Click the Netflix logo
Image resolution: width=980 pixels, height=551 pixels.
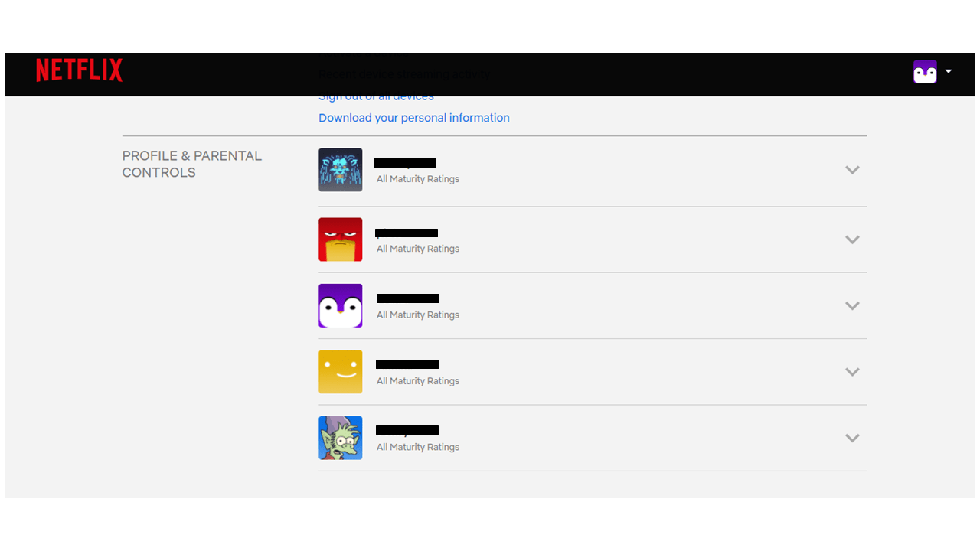(x=79, y=70)
